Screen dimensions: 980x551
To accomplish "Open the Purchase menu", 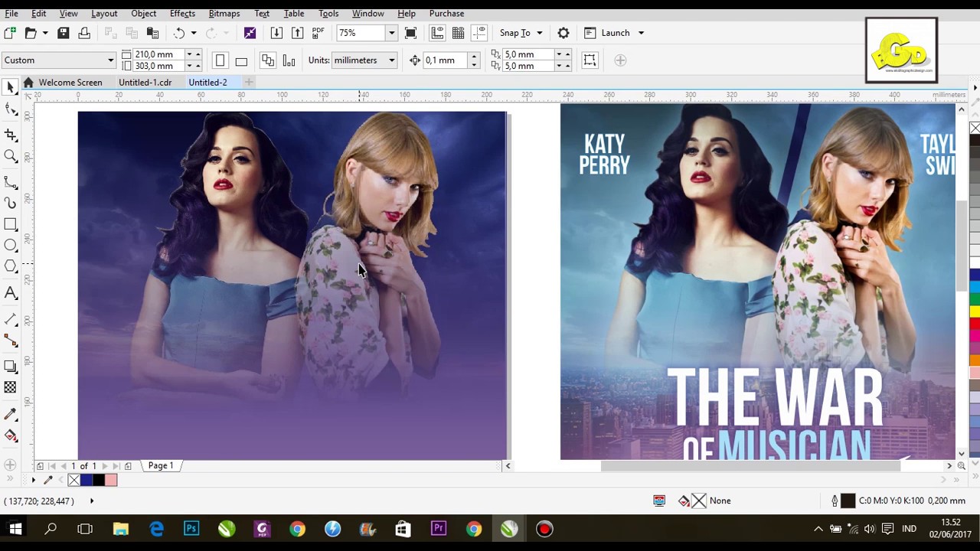I will tap(446, 13).
